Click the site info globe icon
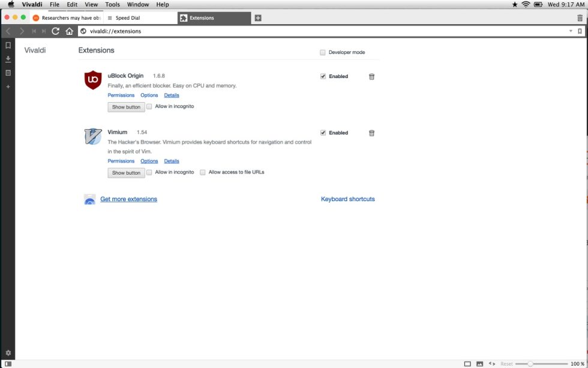 (83, 31)
